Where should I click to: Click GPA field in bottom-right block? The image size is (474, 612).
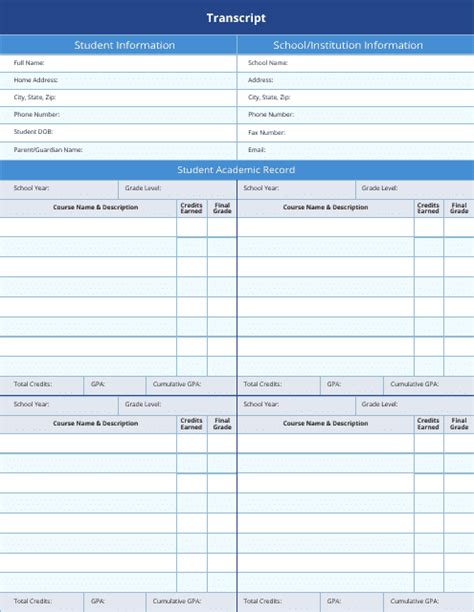pos(352,602)
